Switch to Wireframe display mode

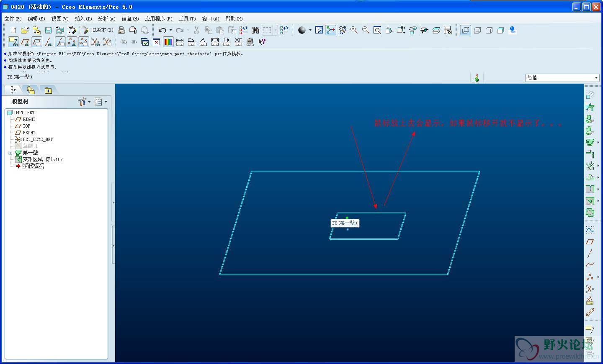(x=465, y=30)
